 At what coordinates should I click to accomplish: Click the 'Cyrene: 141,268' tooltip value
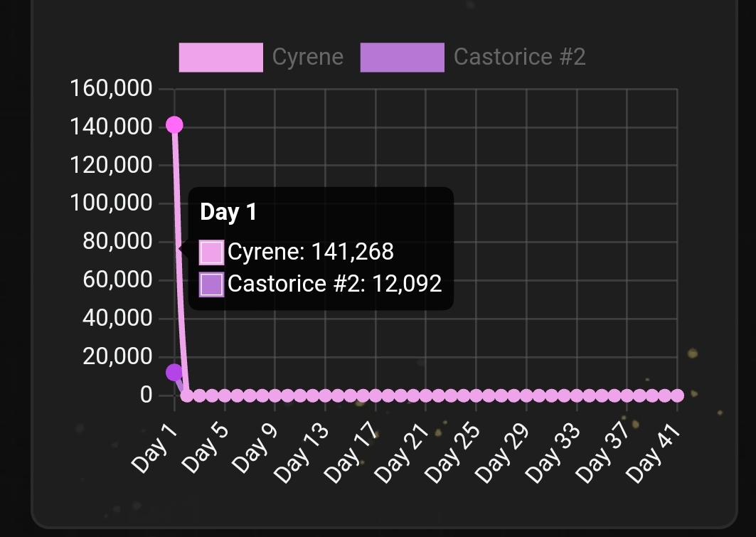[x=311, y=252]
